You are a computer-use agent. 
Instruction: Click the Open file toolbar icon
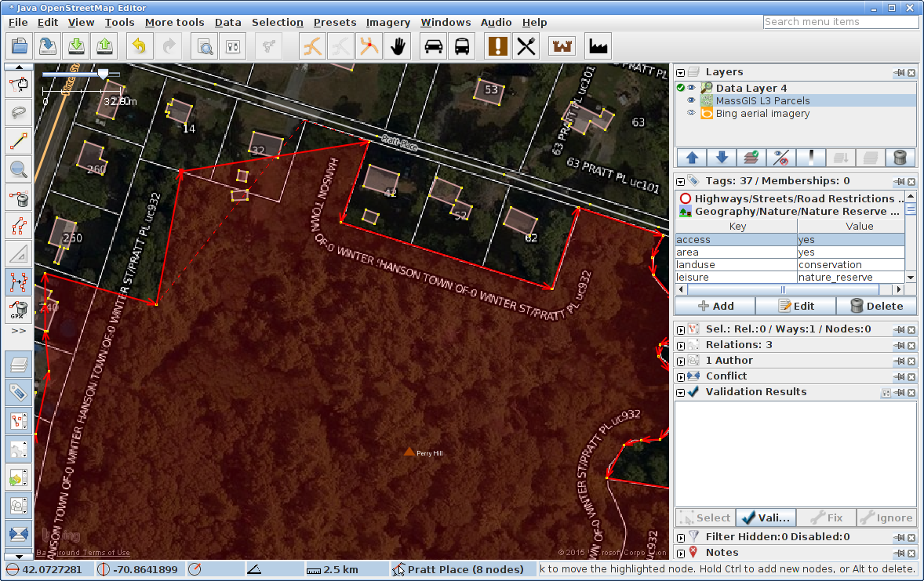(19, 46)
